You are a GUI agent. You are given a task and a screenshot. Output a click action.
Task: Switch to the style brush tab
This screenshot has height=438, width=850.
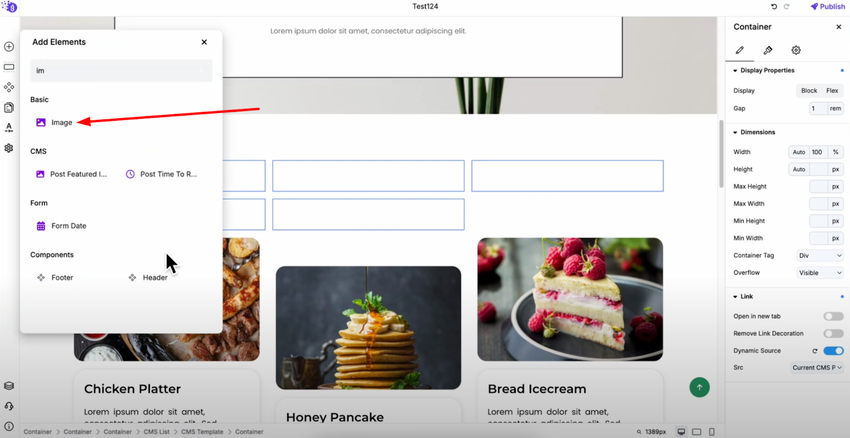click(x=768, y=50)
